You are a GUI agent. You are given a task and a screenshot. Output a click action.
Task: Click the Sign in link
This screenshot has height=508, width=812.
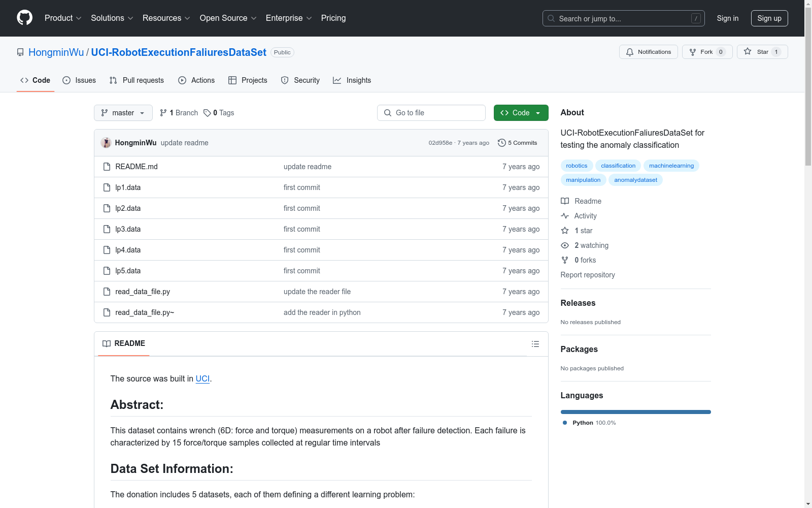(727, 18)
